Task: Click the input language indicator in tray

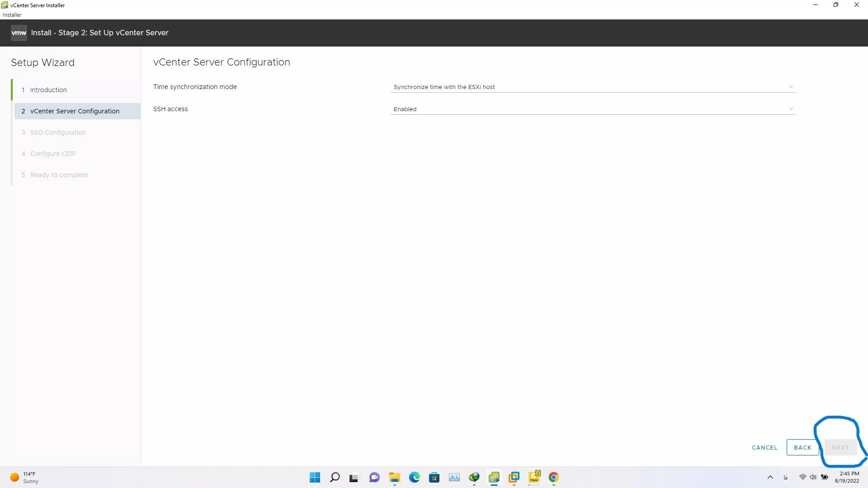Action: click(x=786, y=477)
